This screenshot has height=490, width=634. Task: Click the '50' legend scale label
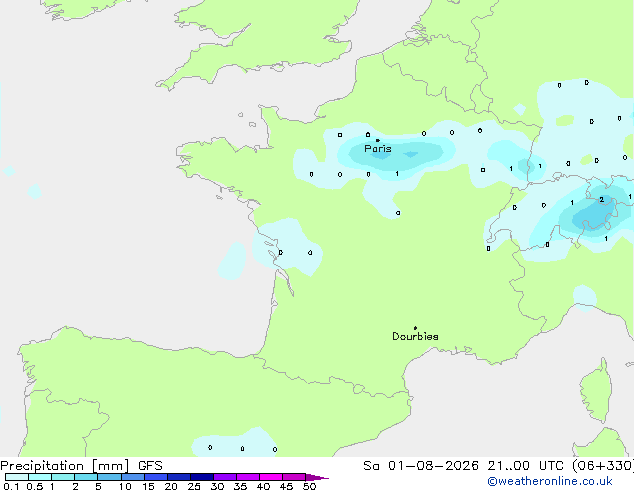[309, 486]
